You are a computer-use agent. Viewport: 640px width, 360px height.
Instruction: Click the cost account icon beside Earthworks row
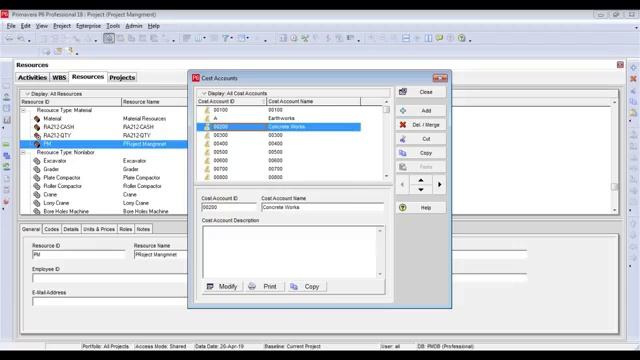coord(207,118)
